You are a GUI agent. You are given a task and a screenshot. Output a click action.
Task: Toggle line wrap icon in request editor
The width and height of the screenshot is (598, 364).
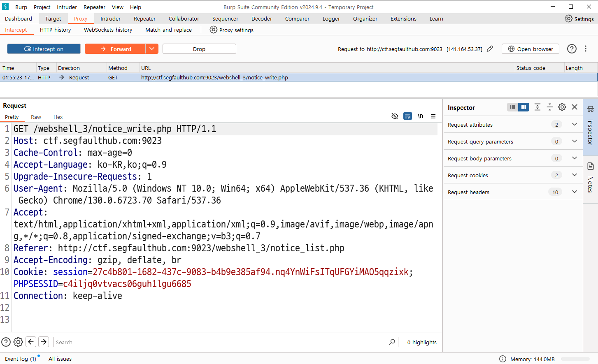click(407, 116)
